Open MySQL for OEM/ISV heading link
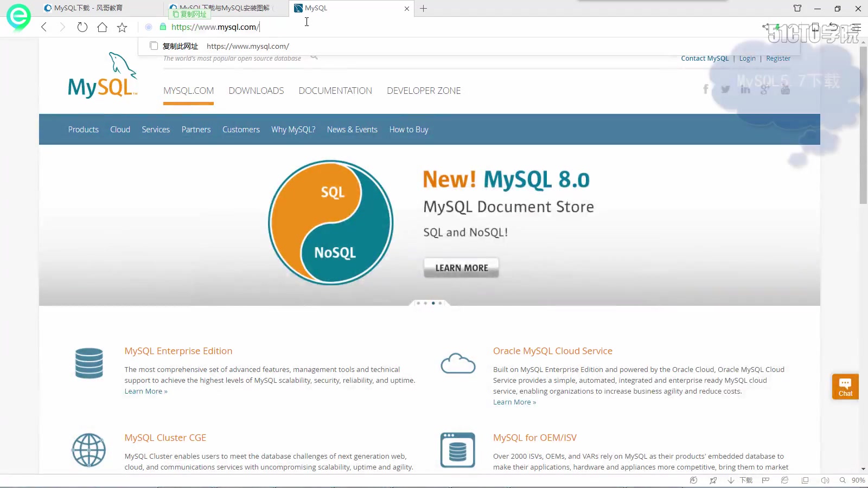The height and width of the screenshot is (488, 868). (535, 438)
